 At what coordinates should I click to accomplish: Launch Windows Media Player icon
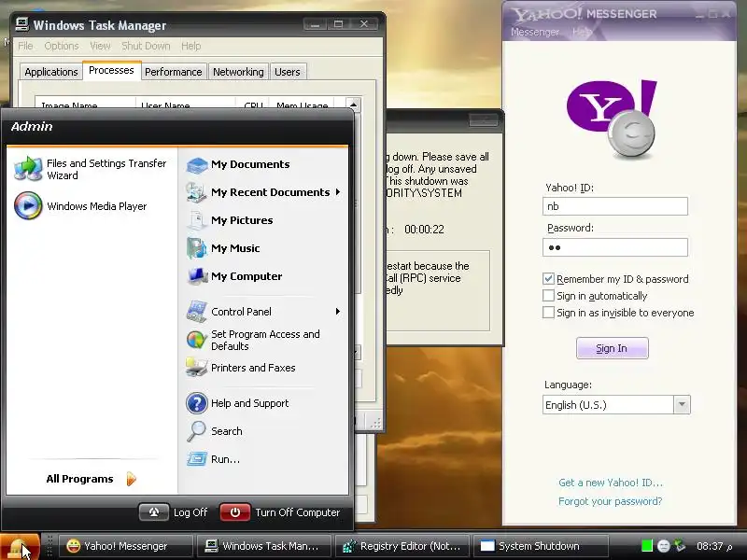(28, 205)
